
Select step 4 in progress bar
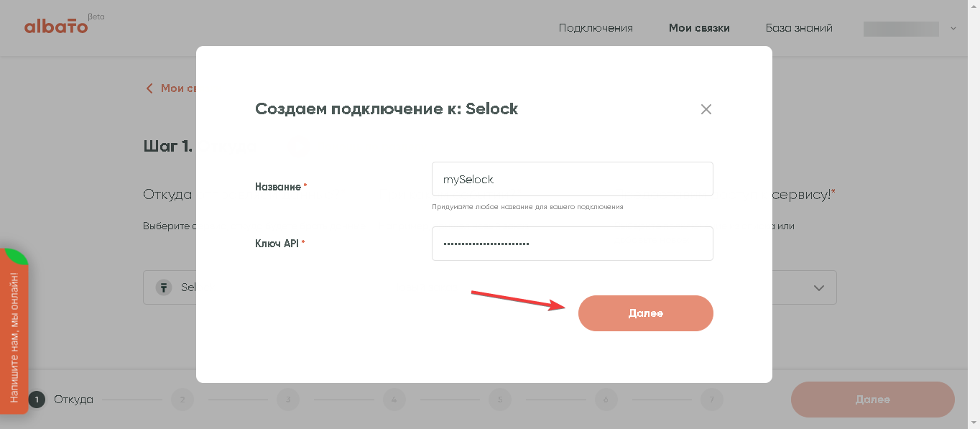coord(394,400)
